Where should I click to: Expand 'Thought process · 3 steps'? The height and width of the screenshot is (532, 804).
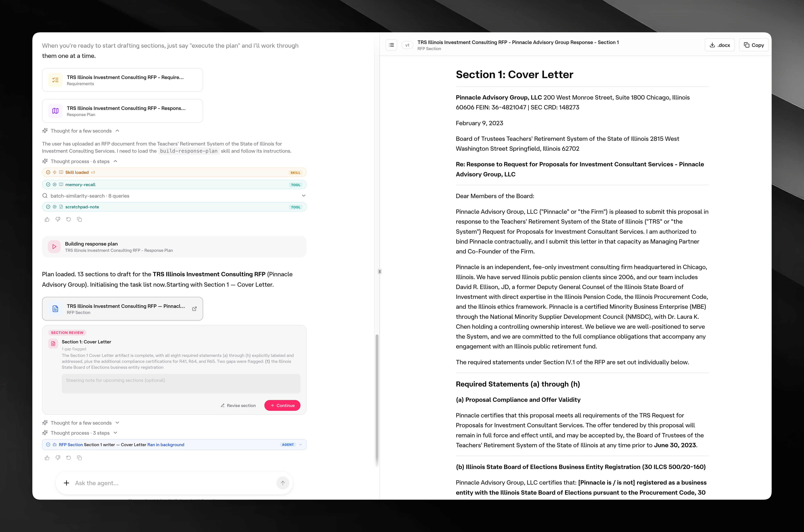[115, 433]
